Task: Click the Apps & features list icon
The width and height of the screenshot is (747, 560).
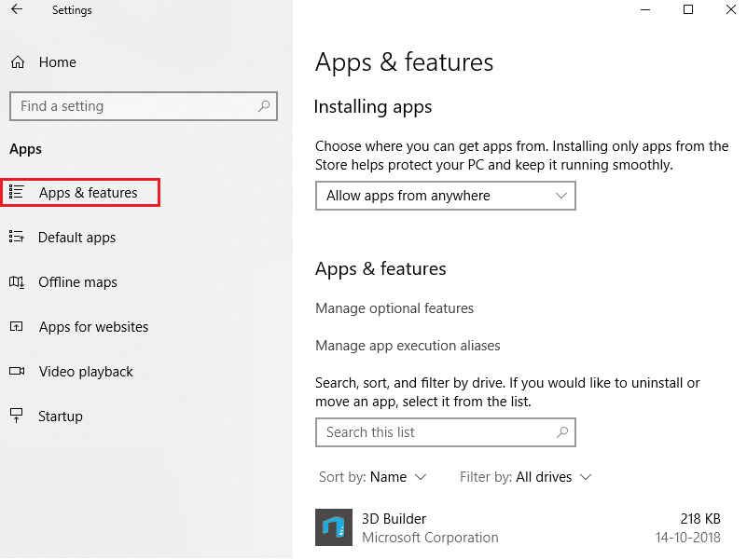Action: [x=16, y=193]
